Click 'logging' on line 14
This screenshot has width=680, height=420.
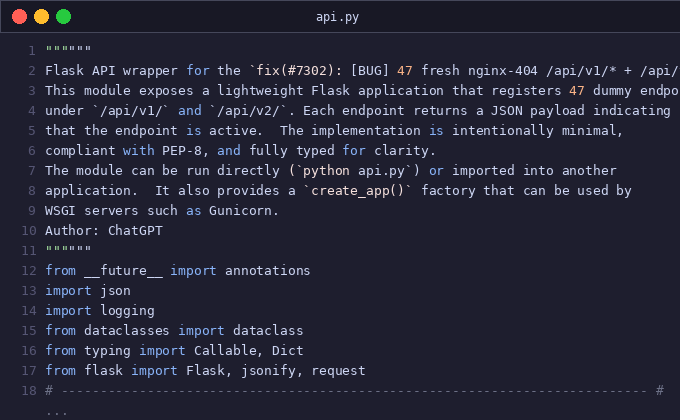click(x=127, y=311)
